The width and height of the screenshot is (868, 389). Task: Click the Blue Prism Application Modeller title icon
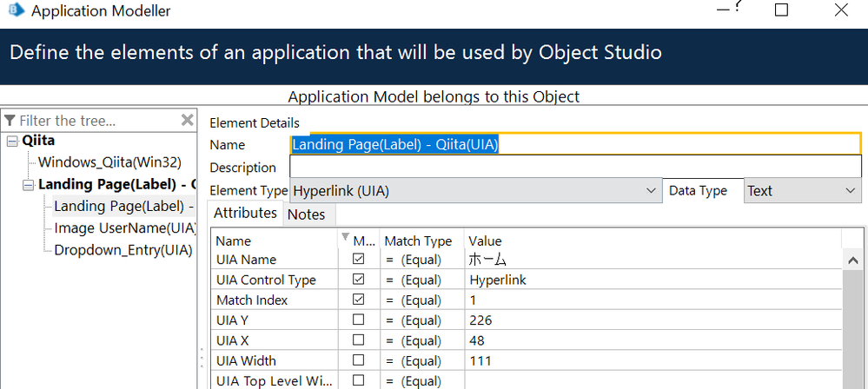[17, 10]
